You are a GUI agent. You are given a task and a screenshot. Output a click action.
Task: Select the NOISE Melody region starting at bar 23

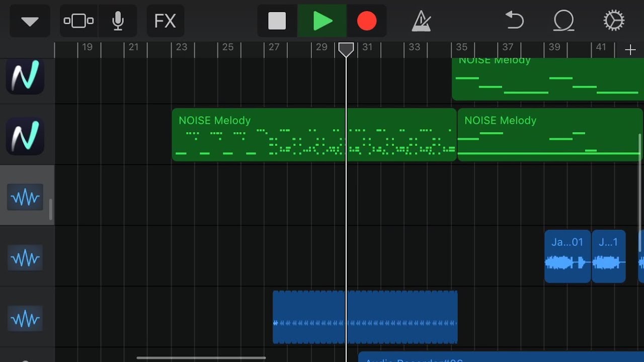tap(314, 135)
